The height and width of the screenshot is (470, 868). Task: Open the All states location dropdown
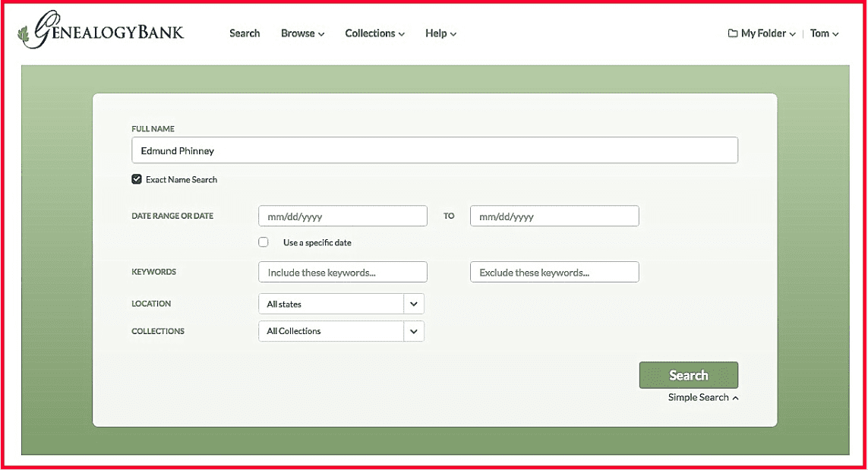tap(341, 304)
